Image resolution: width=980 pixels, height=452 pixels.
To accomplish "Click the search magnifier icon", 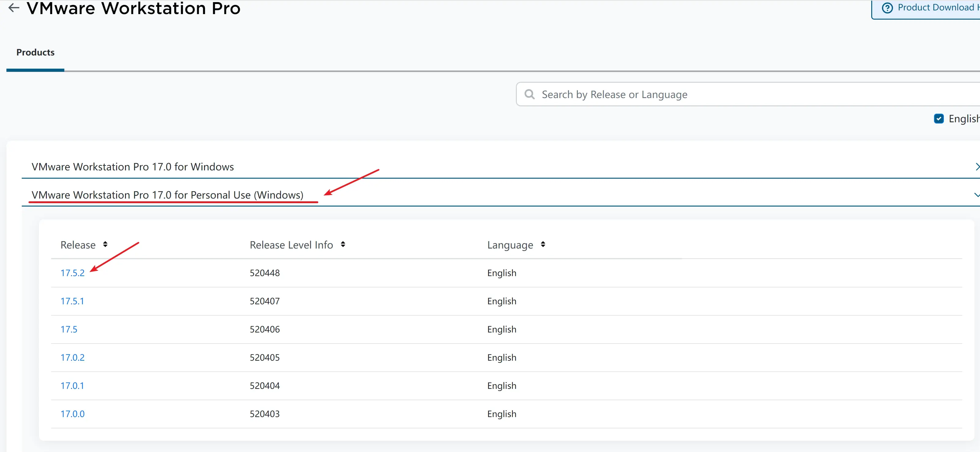I will tap(530, 94).
